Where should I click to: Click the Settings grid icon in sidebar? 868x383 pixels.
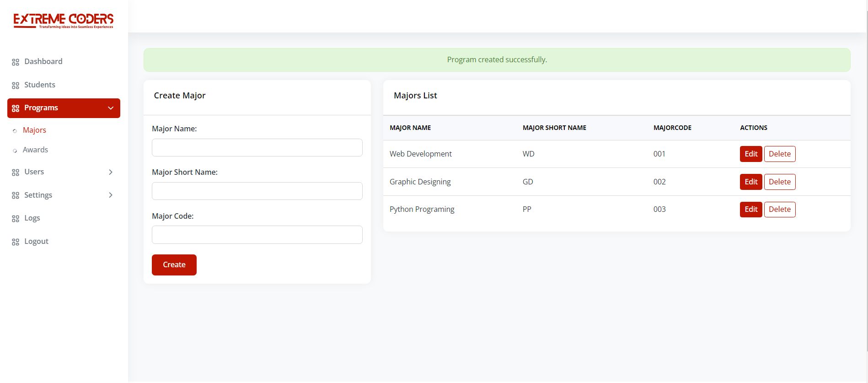tap(16, 195)
